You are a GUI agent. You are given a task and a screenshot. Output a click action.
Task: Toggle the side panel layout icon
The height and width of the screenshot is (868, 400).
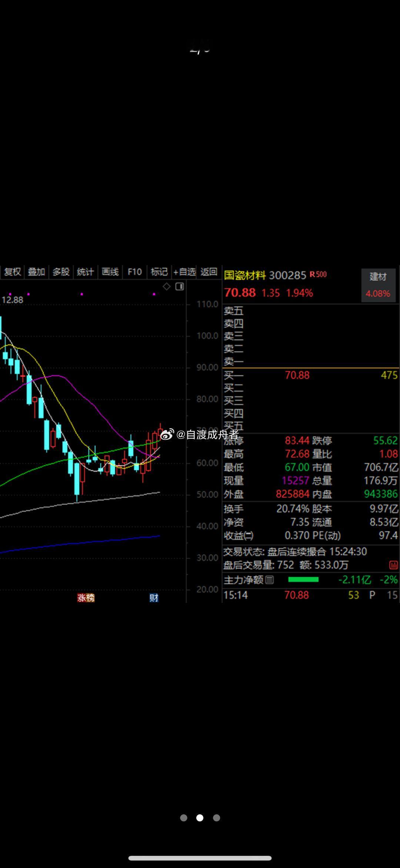pyautogui.click(x=180, y=286)
